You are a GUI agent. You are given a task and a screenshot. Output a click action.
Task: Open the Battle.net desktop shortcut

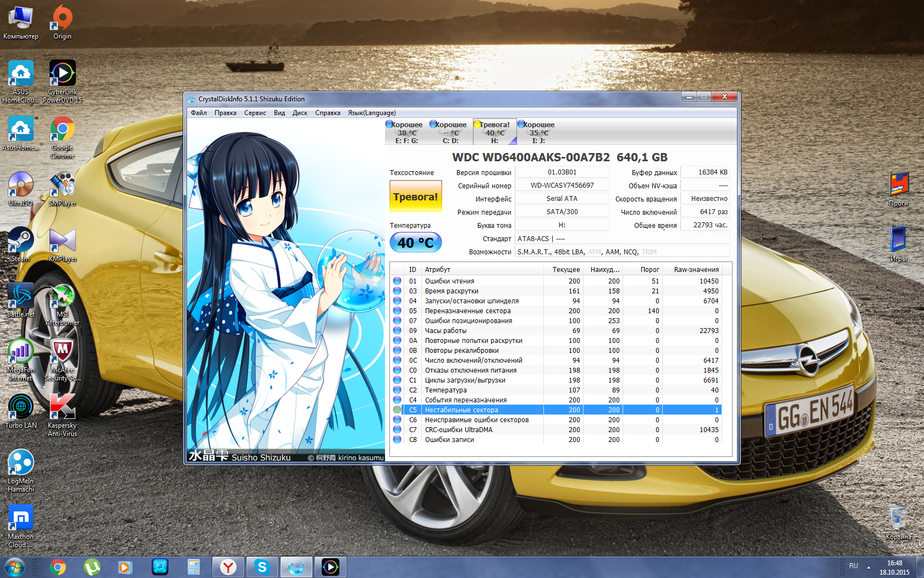(x=21, y=300)
